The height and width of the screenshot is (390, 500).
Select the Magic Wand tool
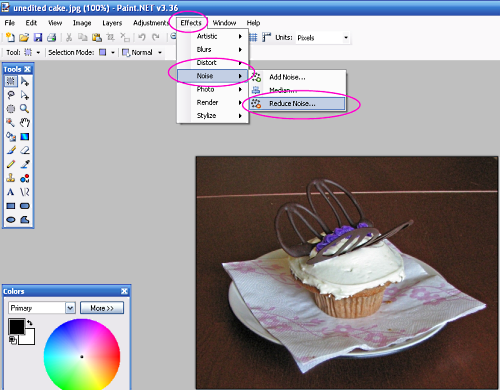click(11, 123)
